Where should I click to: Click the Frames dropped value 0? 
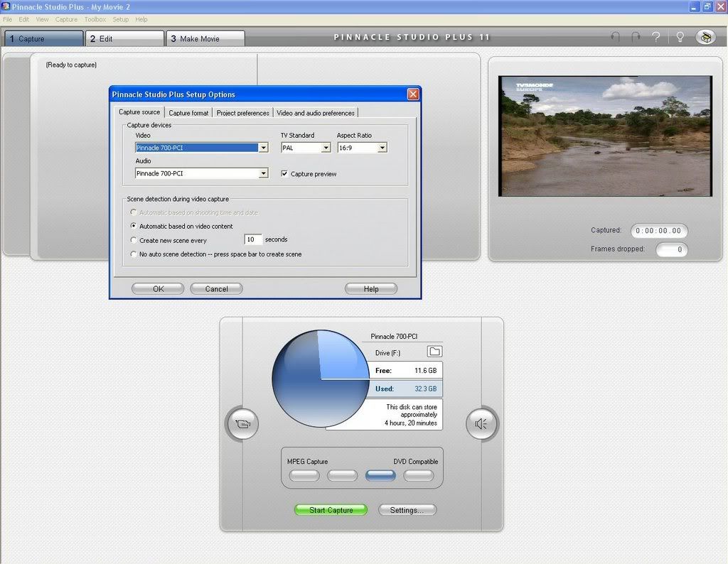(671, 249)
